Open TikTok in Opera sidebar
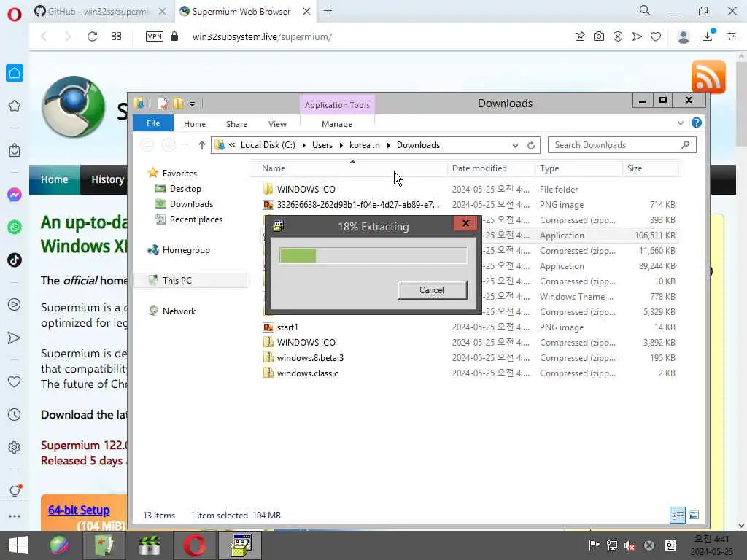The image size is (747, 560). click(x=15, y=260)
